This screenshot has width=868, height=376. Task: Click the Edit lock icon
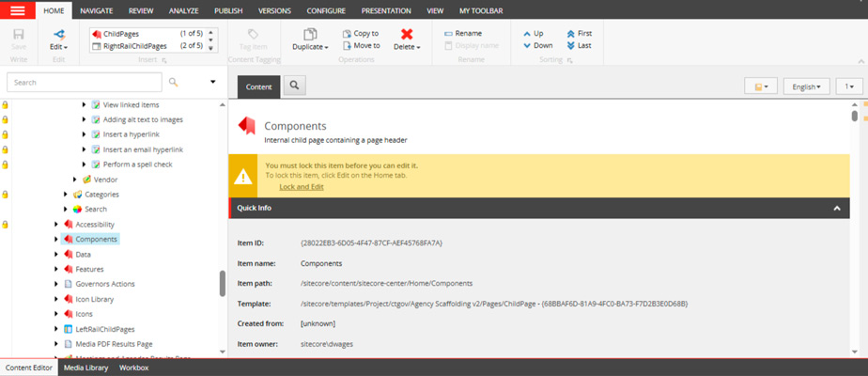tap(58, 35)
